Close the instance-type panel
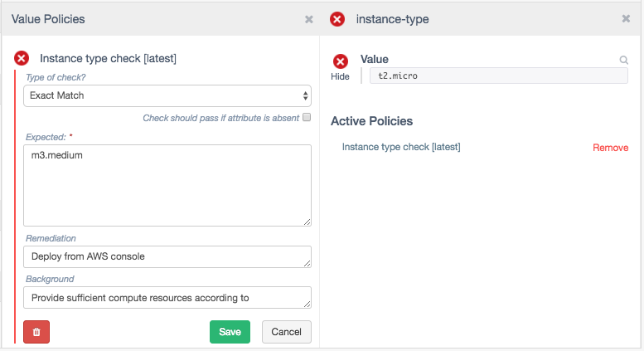 click(626, 19)
